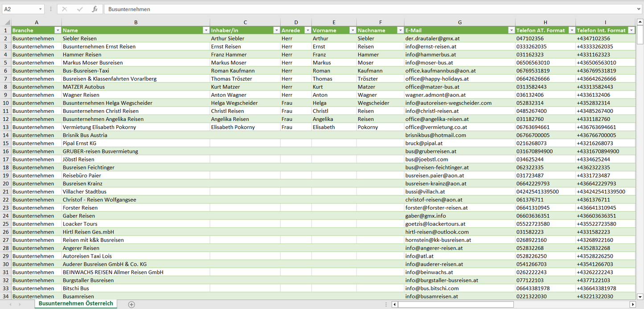Click the vertical scrollbar thumb

pos(640,36)
